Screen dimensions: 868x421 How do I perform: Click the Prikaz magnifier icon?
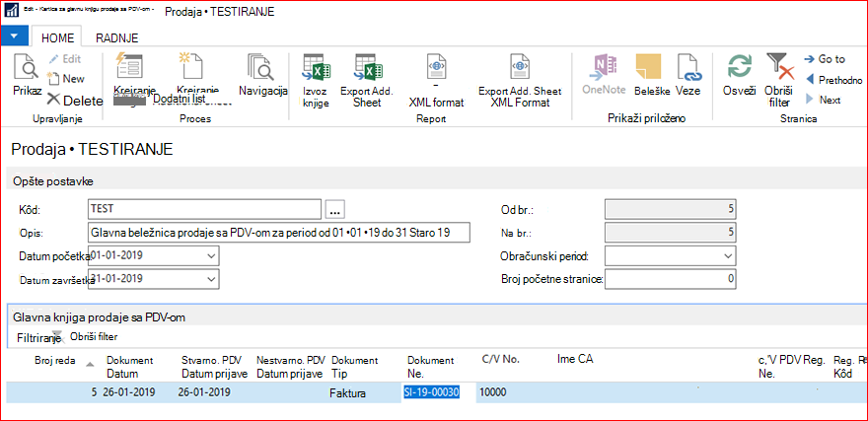click(26, 67)
